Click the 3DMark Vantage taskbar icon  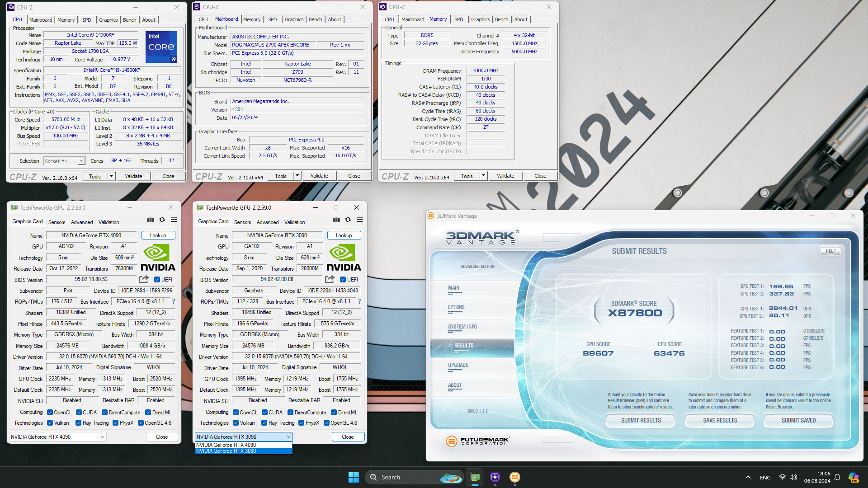point(514,477)
